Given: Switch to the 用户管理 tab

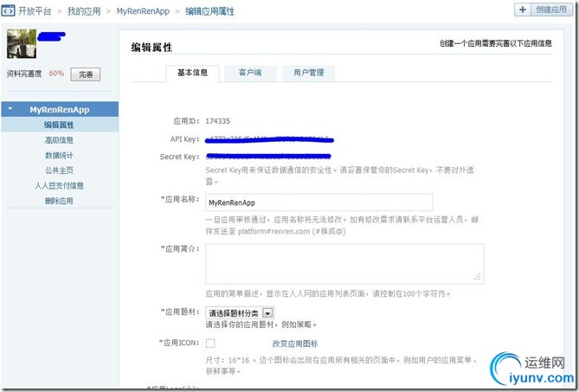Looking at the screenshot, I should click(309, 73).
